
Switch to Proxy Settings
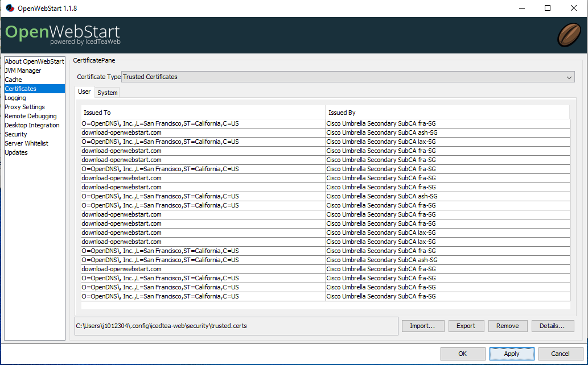click(x=35, y=107)
